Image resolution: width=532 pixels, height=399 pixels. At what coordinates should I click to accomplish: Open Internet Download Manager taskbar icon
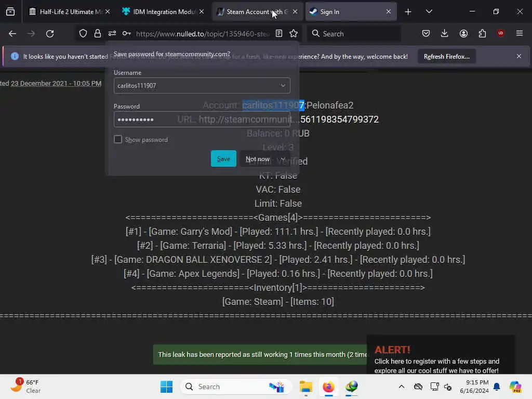point(352,387)
